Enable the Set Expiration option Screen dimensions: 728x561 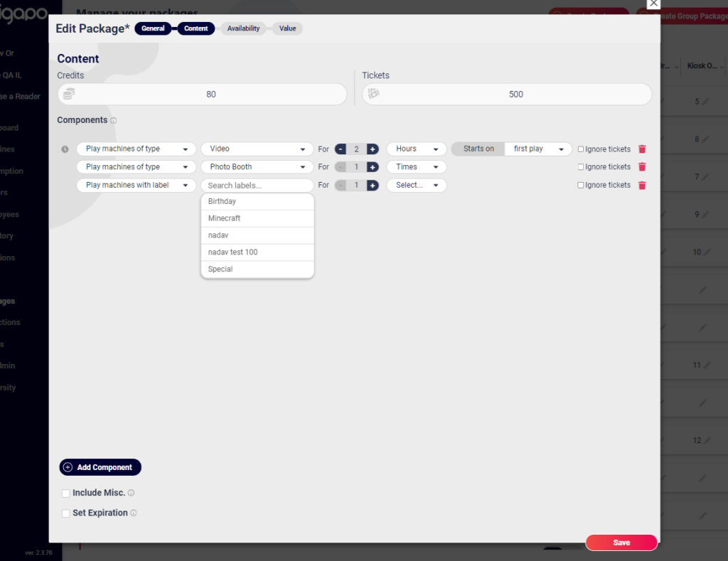pos(65,513)
